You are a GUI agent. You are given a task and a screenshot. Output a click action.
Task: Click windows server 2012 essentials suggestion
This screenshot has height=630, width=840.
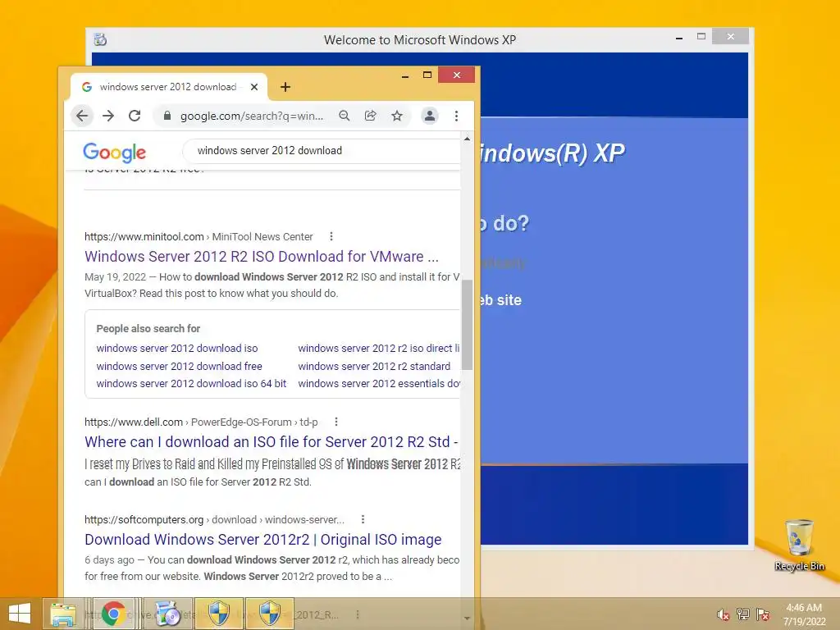coord(379,384)
